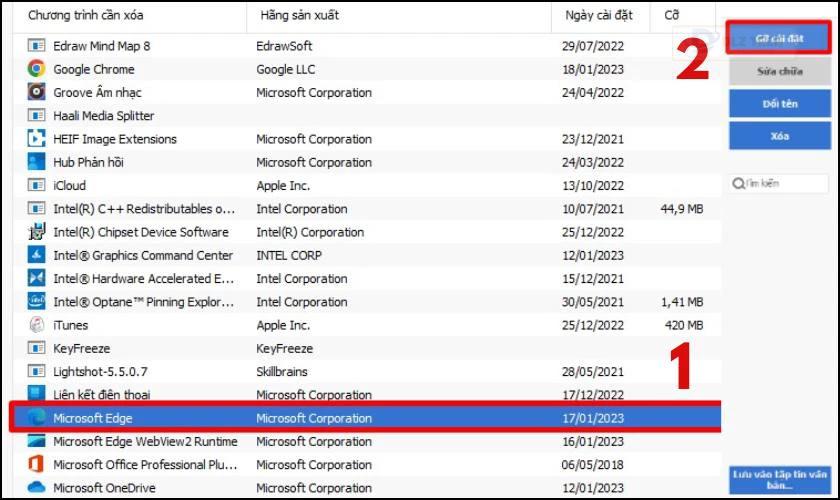Click the Liên kết điện thoại icon
This screenshot has width=840, height=500.
pos(36,393)
